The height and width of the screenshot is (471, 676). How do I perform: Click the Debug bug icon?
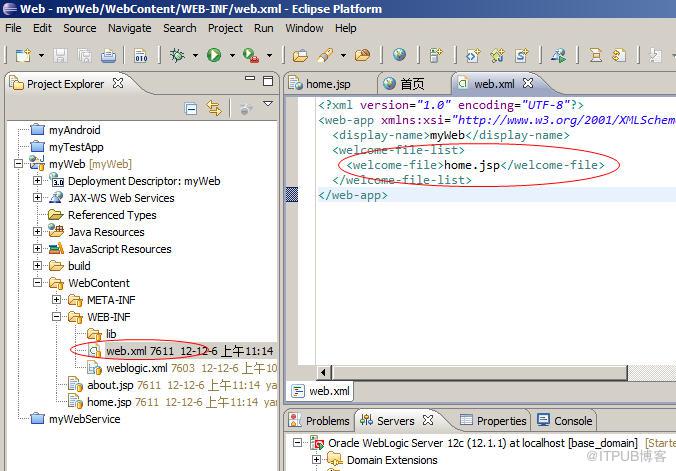177,55
